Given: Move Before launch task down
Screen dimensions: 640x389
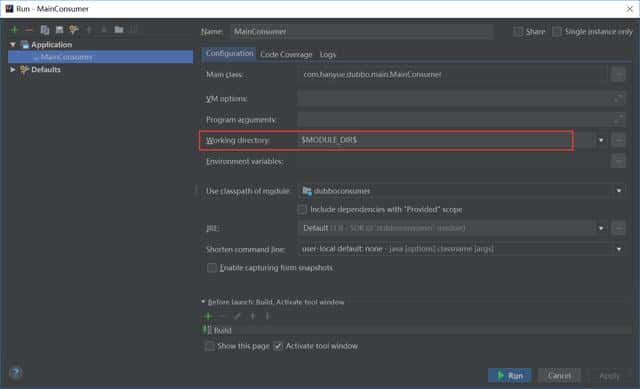Looking at the screenshot, I should coord(267,316).
